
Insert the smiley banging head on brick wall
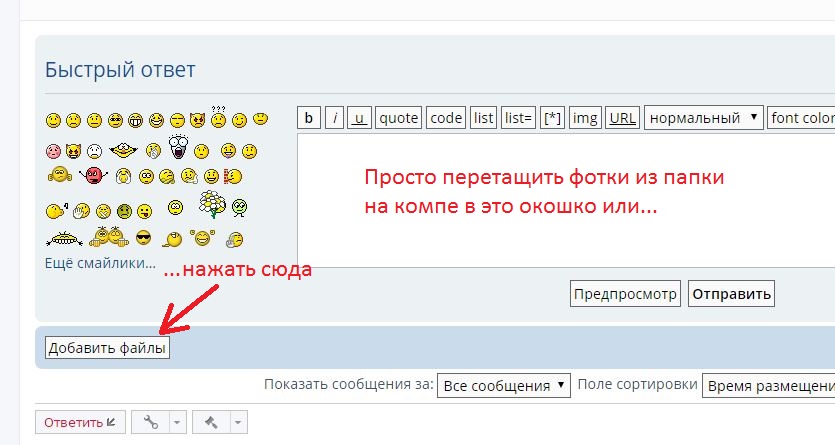click(x=233, y=176)
